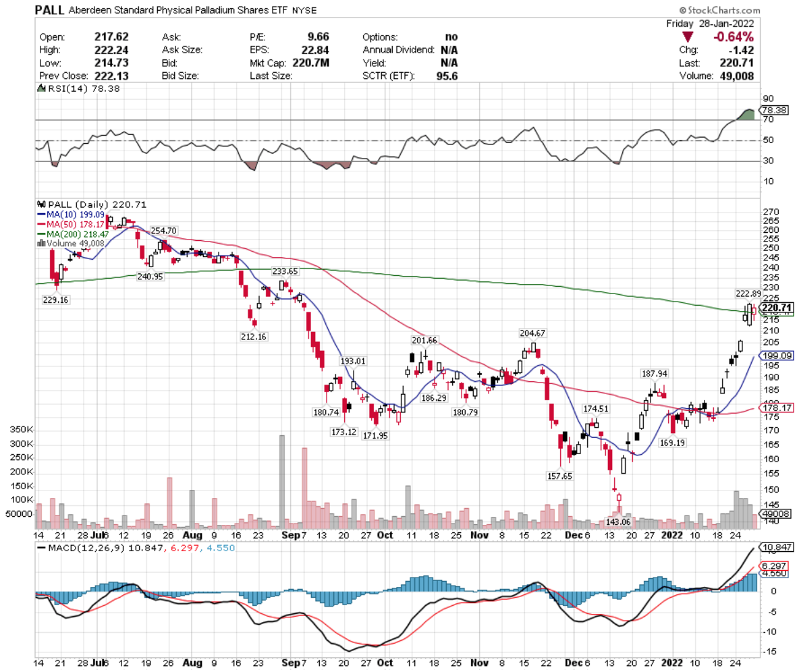Click the 6.297 signal line axis tag
This screenshot has height=672, width=799.
click(774, 566)
